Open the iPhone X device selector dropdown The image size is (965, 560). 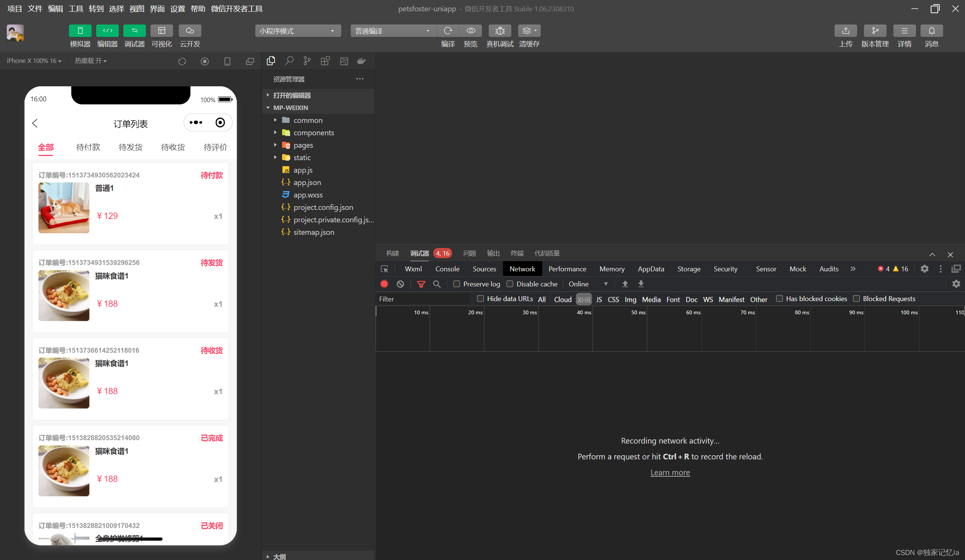click(34, 60)
